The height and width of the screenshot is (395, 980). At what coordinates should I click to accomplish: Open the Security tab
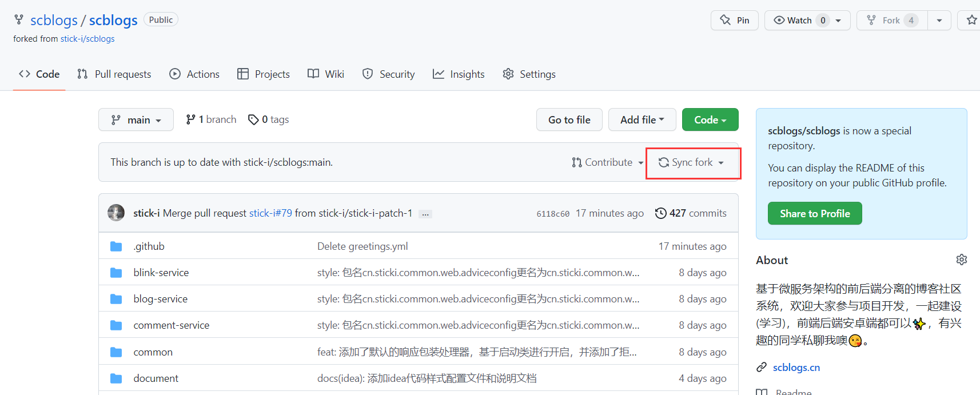[389, 74]
